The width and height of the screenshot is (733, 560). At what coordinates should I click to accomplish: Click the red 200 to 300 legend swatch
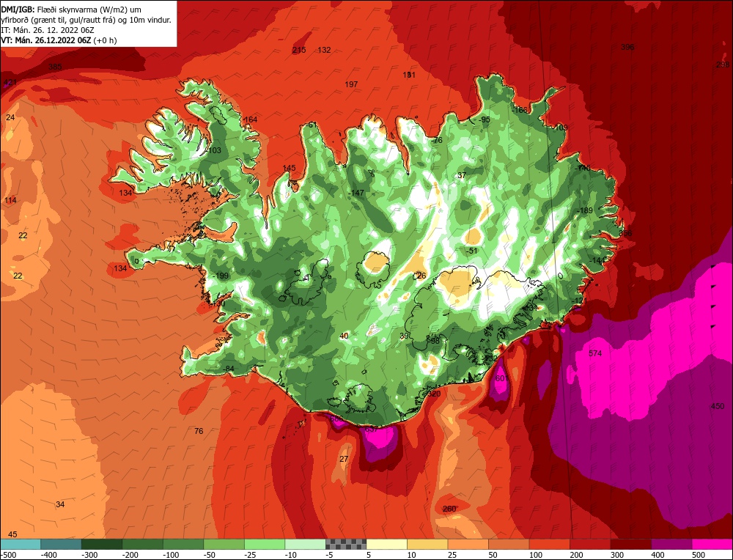coord(590,544)
